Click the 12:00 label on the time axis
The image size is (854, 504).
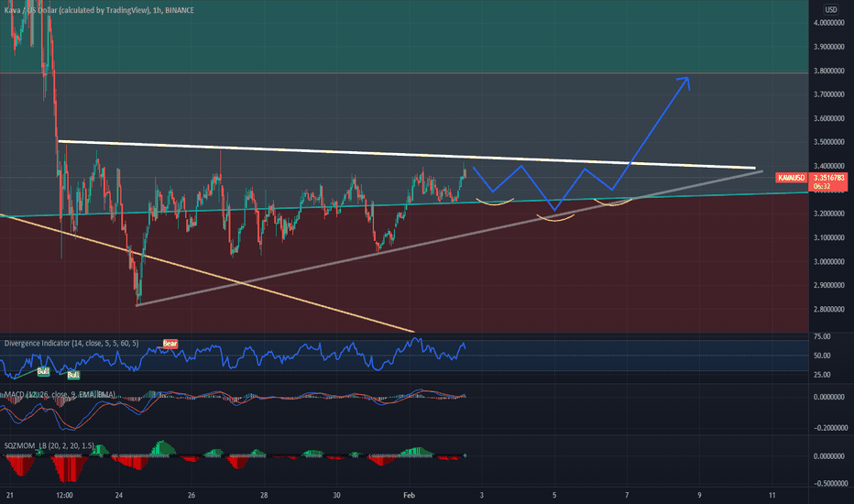coord(64,495)
